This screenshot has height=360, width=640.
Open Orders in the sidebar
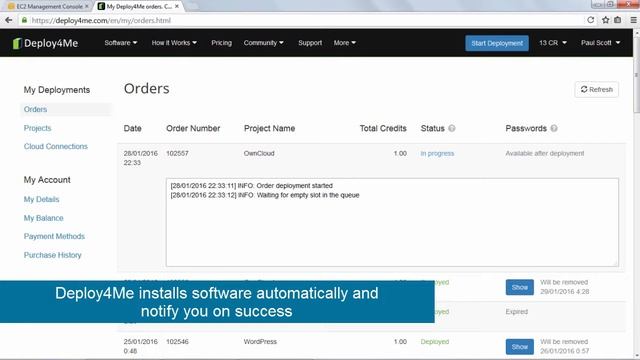(x=36, y=109)
